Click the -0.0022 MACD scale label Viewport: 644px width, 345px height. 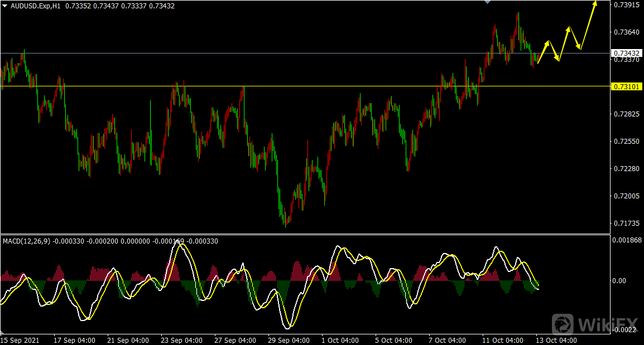tap(626, 330)
